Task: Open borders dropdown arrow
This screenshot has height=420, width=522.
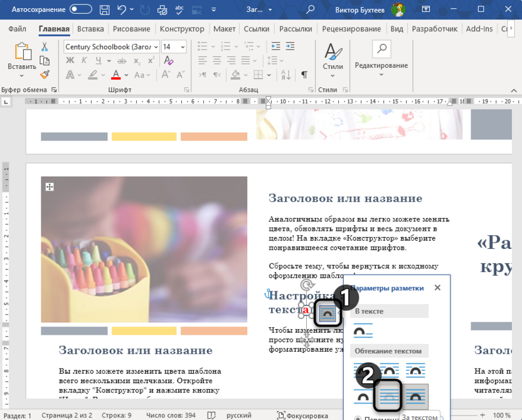Action: tap(269, 75)
